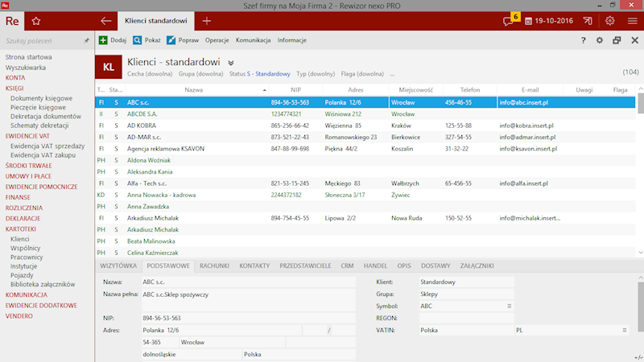This screenshot has height=362, width=644.
Task: Select the Klienci standardowi top tab
Action: pyautogui.click(x=156, y=21)
